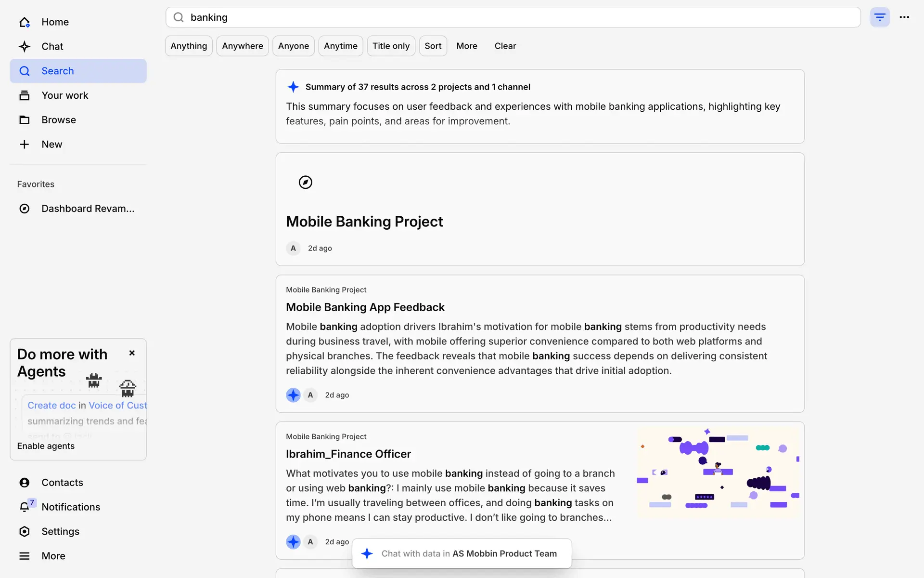Click Enable agents link
This screenshot has width=924, height=578.
[x=46, y=446]
